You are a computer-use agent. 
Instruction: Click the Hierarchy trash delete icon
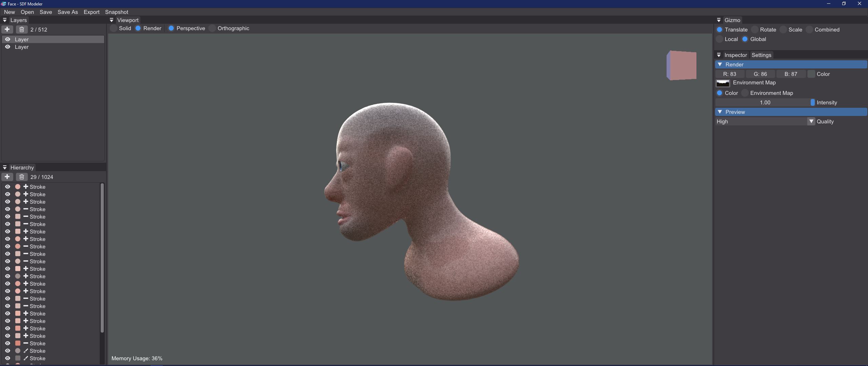(x=22, y=177)
